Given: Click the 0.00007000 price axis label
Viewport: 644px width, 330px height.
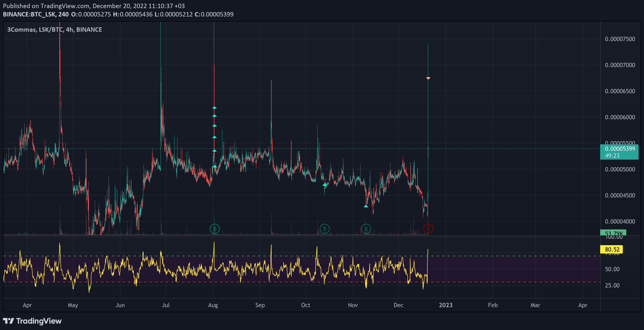Looking at the screenshot, I should [x=620, y=65].
